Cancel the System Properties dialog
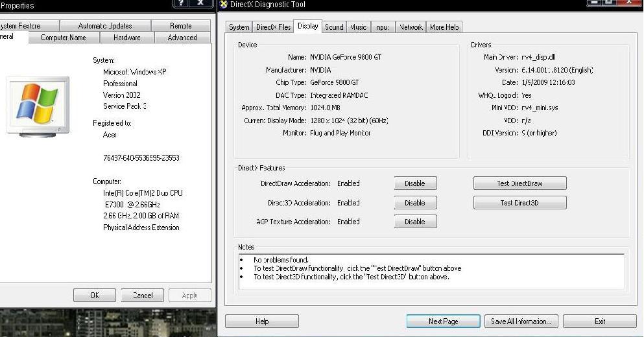Screen dimensions: 644x337 (143, 296)
